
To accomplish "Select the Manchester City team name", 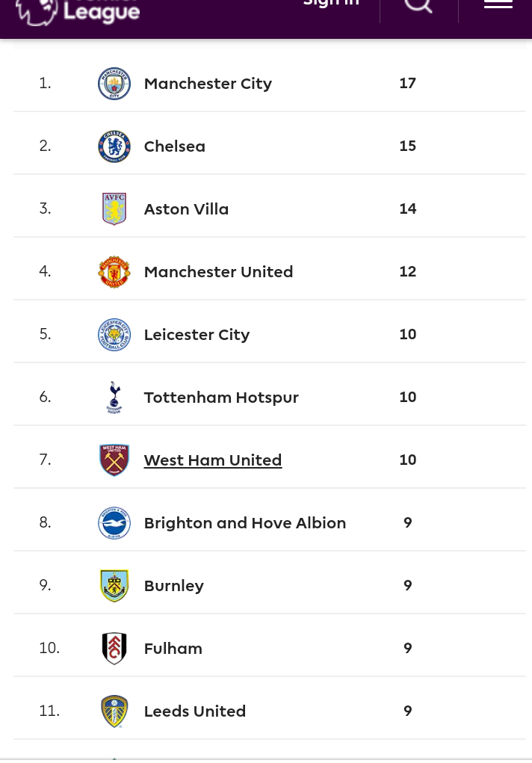I will click(x=208, y=84).
